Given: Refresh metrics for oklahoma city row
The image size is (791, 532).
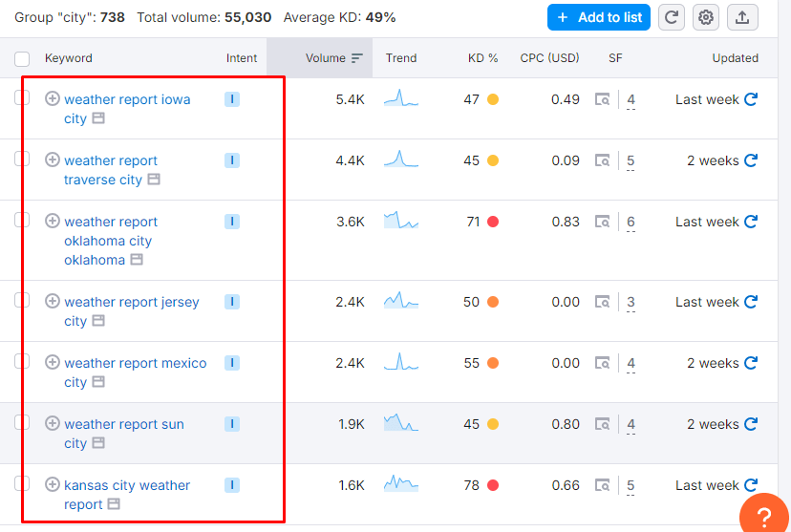Looking at the screenshot, I should [751, 222].
